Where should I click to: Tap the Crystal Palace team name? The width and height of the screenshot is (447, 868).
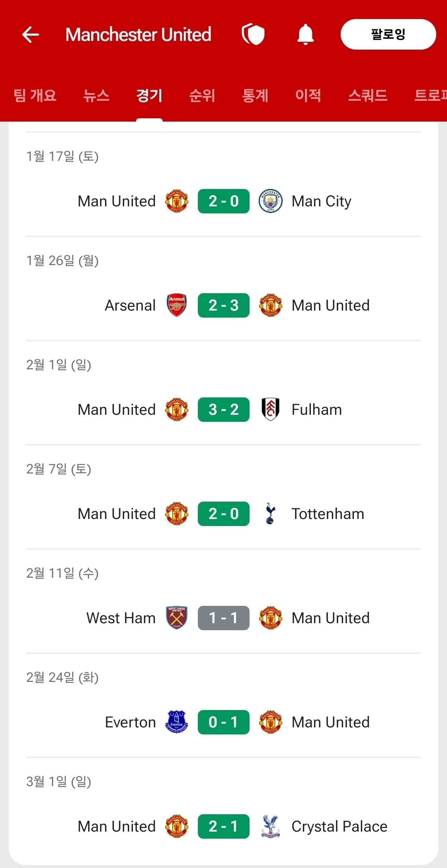click(x=339, y=826)
